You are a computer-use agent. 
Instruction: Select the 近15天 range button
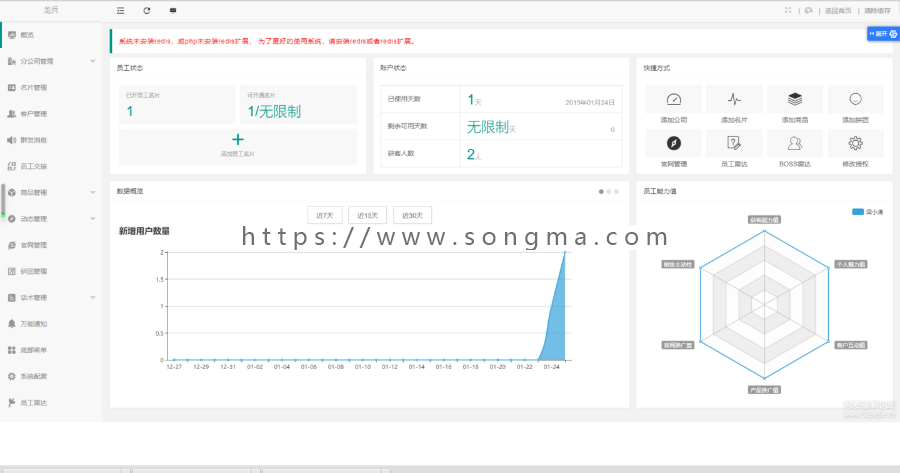coord(368,215)
